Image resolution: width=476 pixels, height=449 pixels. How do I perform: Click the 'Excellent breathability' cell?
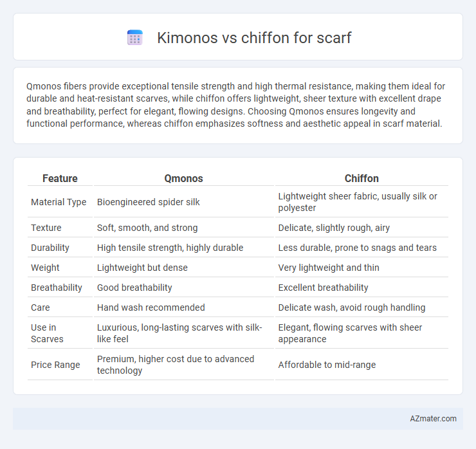click(323, 288)
